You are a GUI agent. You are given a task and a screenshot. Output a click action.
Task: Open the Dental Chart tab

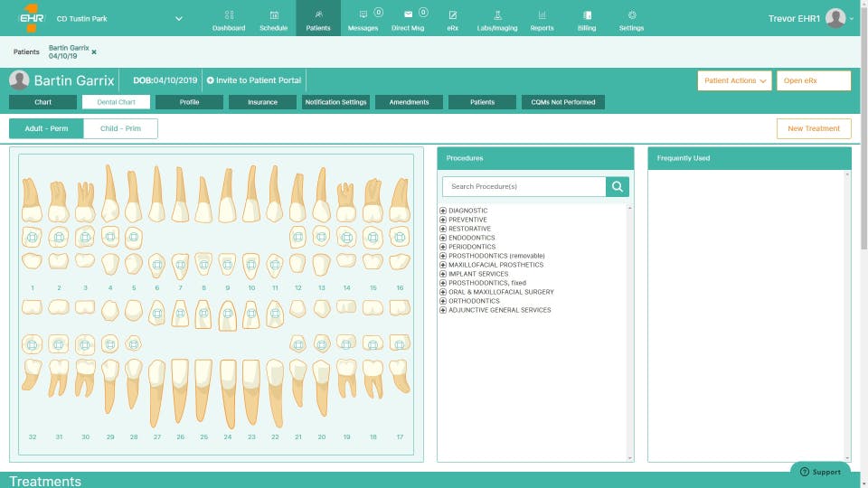click(x=117, y=102)
